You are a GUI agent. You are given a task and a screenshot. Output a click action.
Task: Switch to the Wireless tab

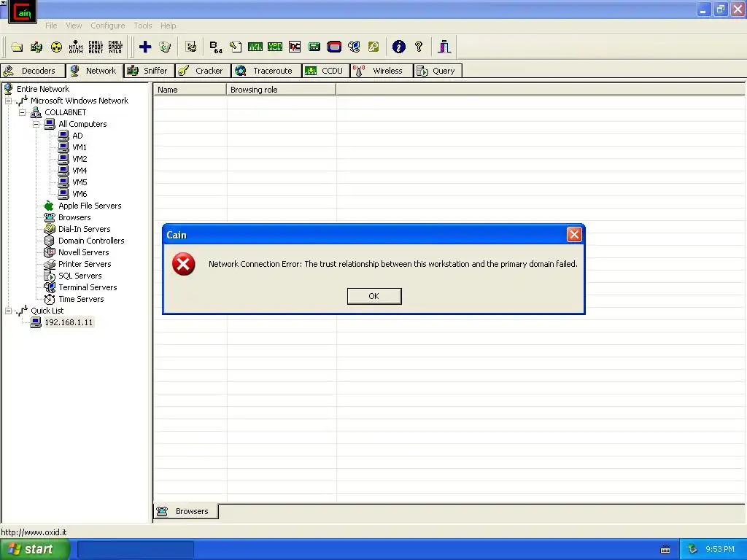click(381, 71)
